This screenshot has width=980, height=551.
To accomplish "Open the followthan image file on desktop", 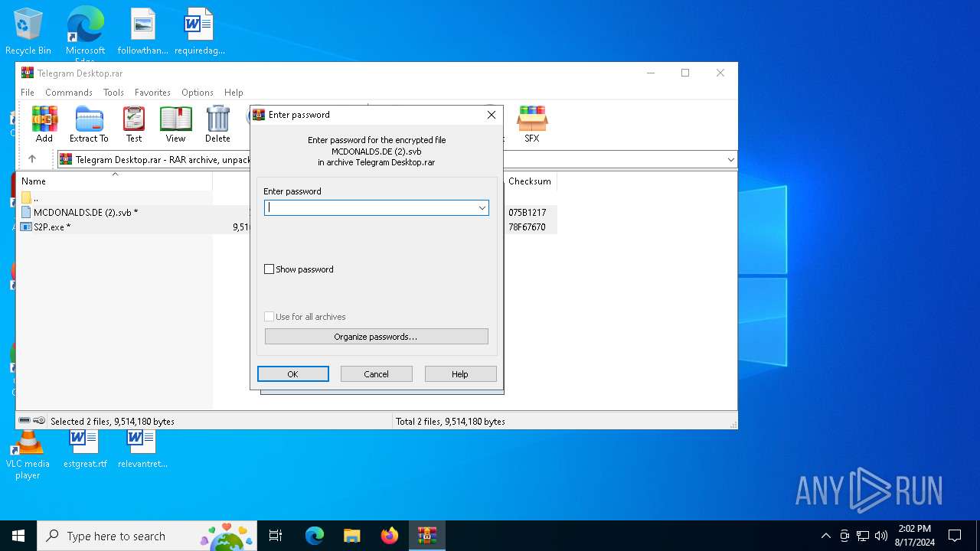I will coord(143,32).
